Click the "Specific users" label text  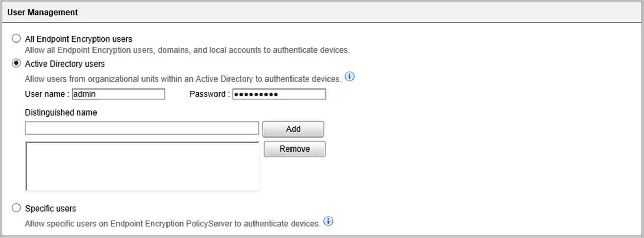[x=50, y=209]
